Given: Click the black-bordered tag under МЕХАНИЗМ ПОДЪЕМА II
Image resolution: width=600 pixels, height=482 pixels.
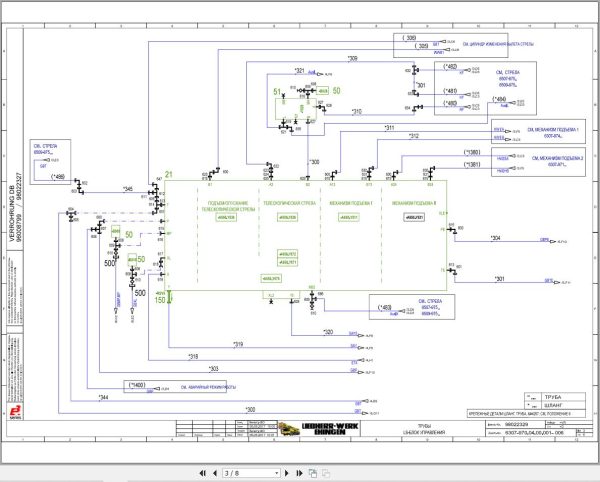Looking at the screenshot, I should [414, 217].
